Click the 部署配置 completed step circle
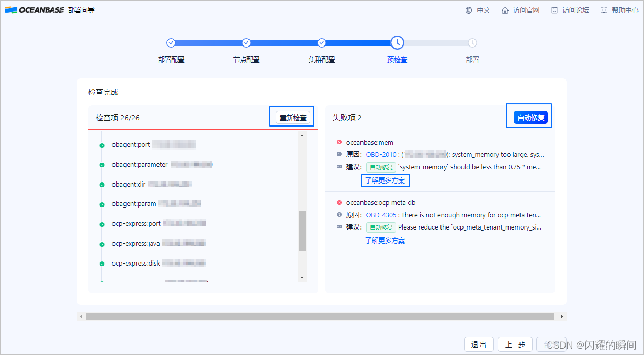 [171, 43]
